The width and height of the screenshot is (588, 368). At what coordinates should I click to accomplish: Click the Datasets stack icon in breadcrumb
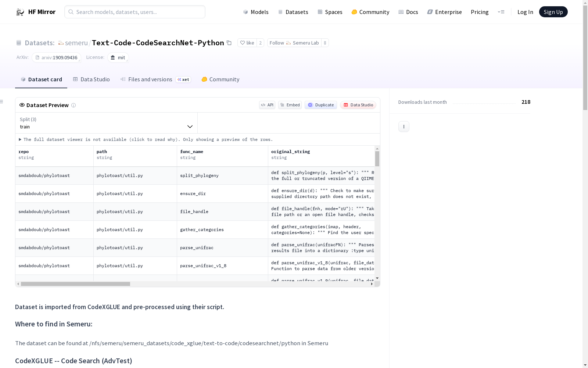19,43
